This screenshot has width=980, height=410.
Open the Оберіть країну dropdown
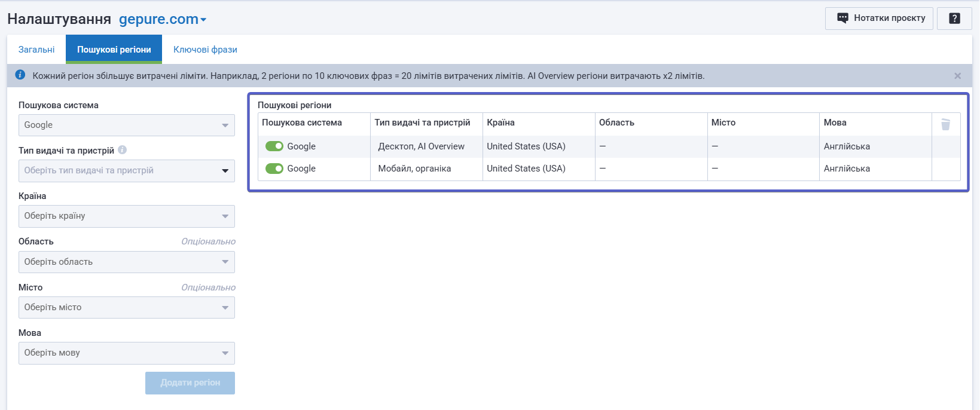click(x=126, y=216)
